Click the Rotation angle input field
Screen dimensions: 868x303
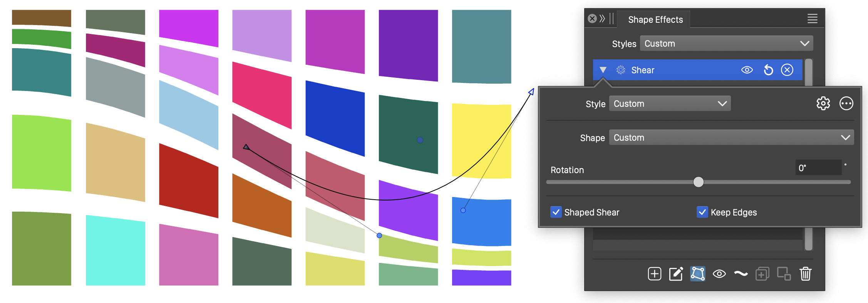pos(818,168)
